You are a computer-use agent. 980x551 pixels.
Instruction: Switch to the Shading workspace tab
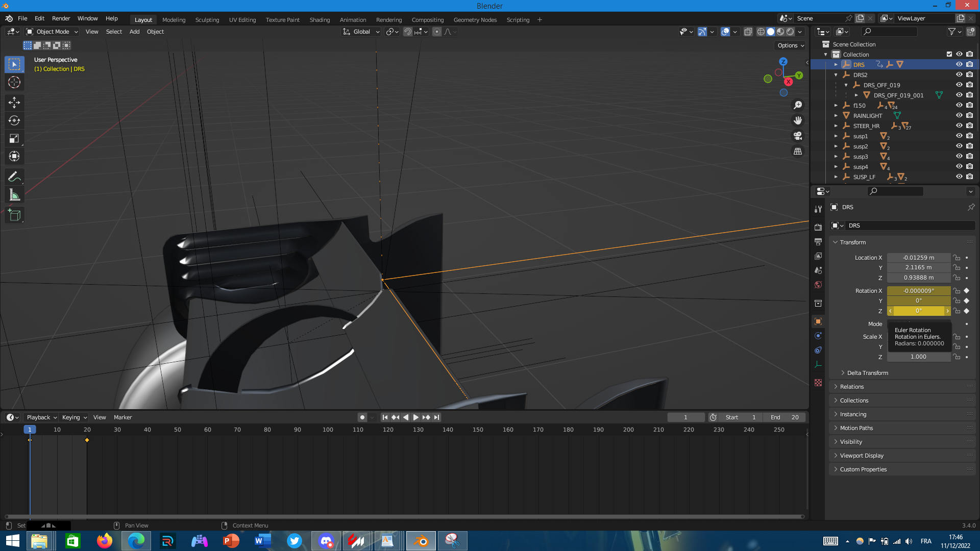click(x=320, y=20)
